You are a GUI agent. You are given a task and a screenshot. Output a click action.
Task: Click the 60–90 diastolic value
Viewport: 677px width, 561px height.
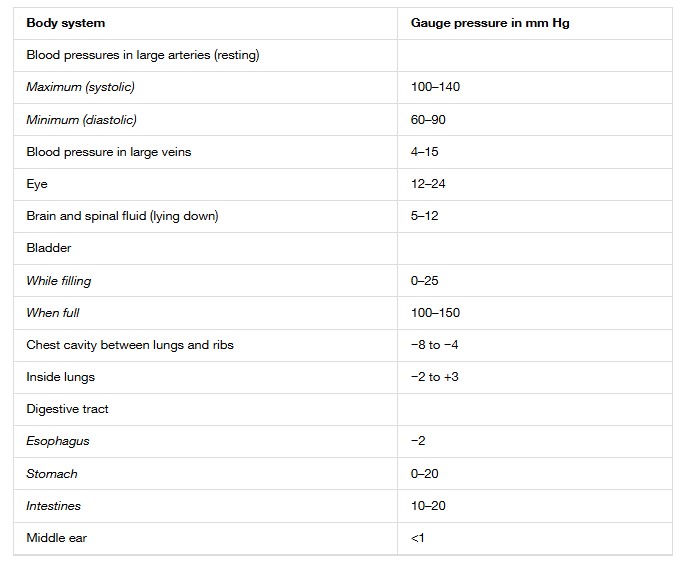click(428, 120)
